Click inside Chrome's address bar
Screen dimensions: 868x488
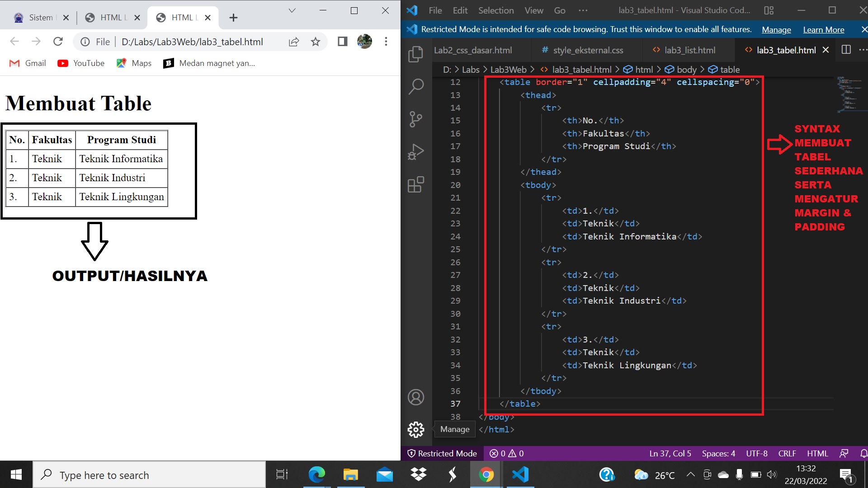point(190,42)
